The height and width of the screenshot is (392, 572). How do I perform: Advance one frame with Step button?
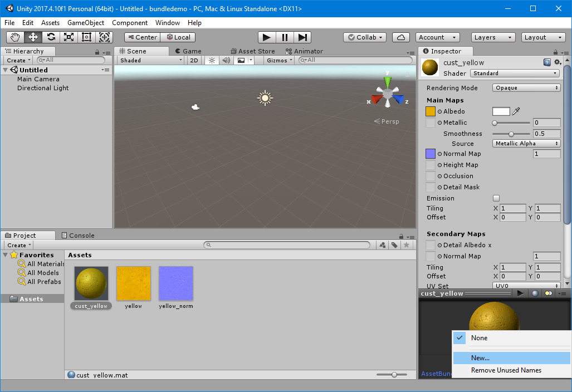point(302,37)
